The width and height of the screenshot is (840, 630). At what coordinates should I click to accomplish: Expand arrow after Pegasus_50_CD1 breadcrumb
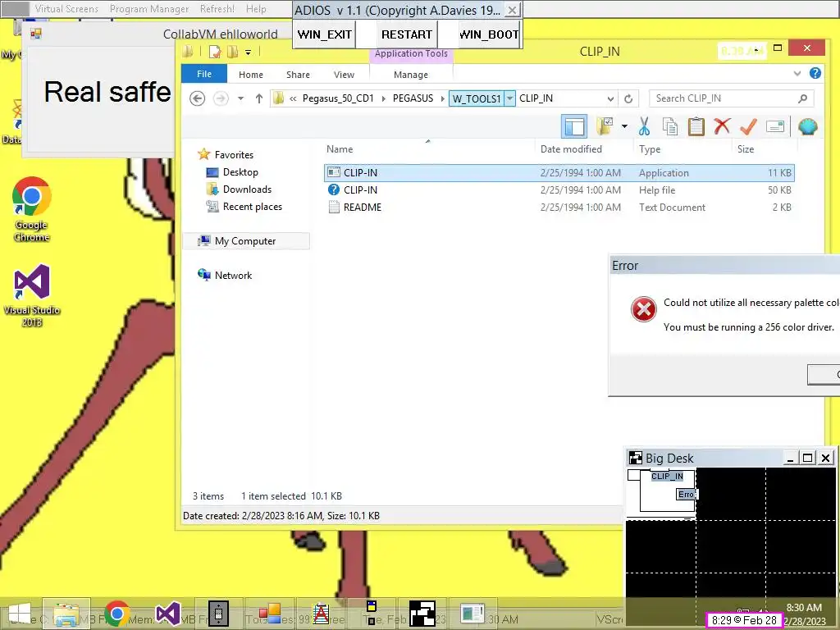tap(384, 98)
